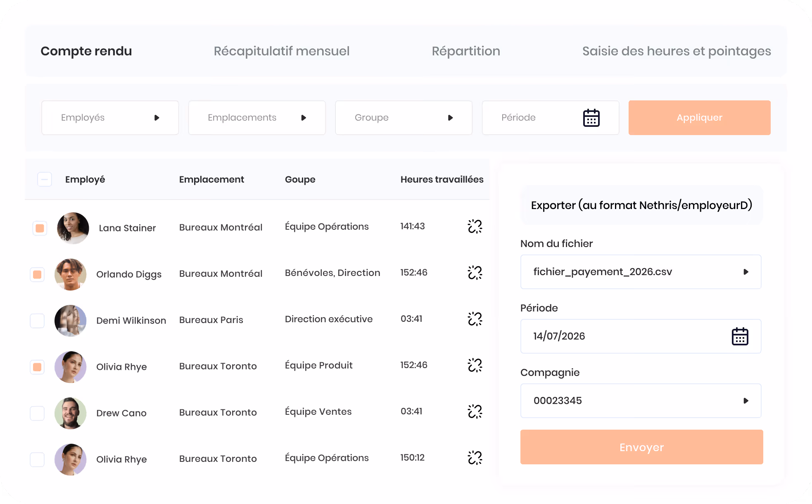Screen dimensions: 812x504
Task: Click the sync icon in the Équipe Produit row
Action: (475, 365)
